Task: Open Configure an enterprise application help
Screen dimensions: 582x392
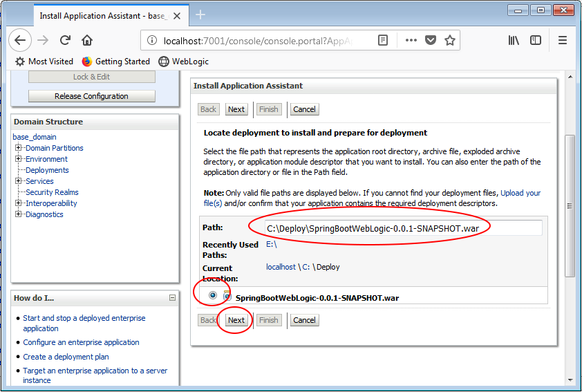Action: pos(82,342)
